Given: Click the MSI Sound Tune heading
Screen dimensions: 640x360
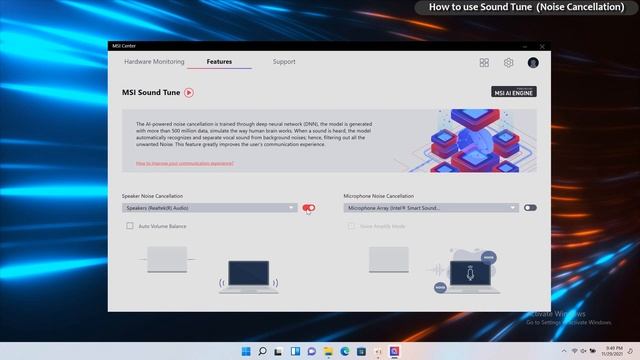Looking at the screenshot, I should [151, 93].
